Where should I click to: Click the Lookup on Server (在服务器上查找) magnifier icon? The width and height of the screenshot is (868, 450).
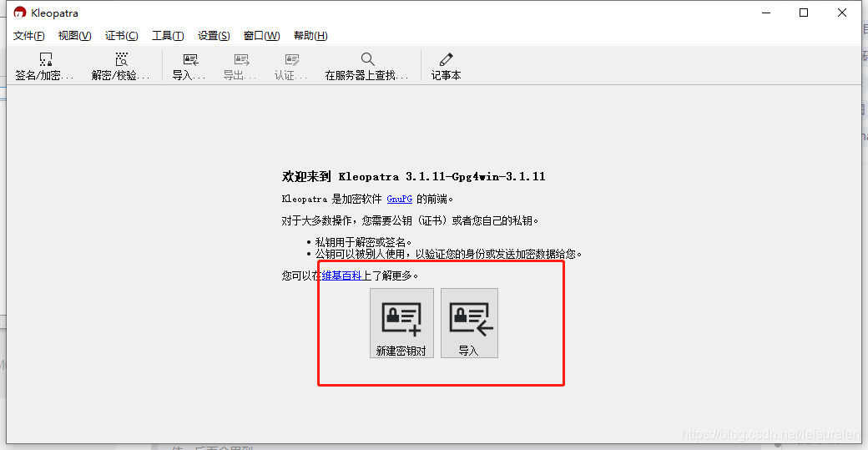[367, 59]
